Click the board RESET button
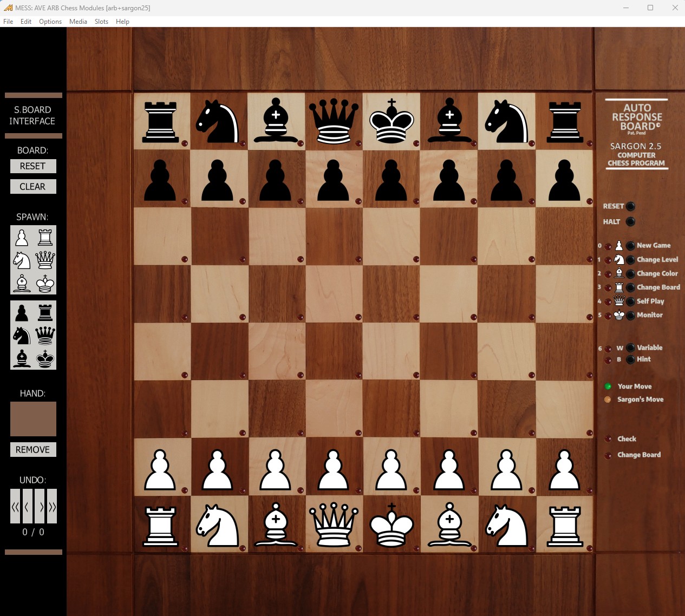The width and height of the screenshot is (685, 616). (x=33, y=166)
